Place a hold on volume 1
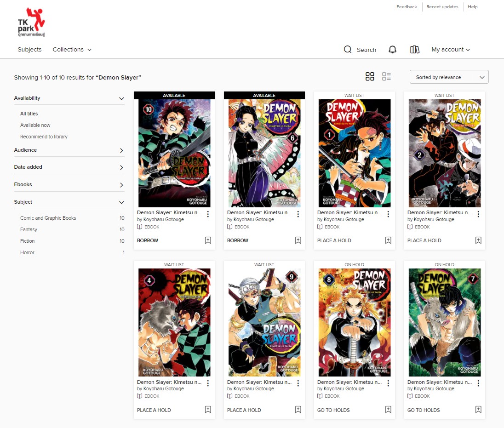The image size is (504, 428). (x=334, y=241)
